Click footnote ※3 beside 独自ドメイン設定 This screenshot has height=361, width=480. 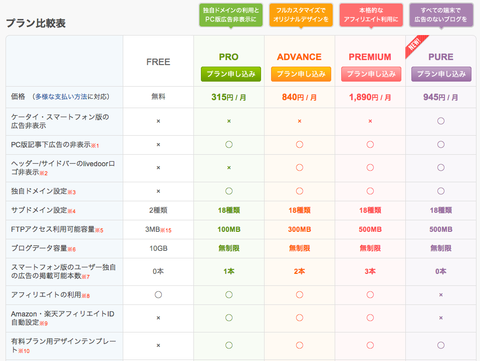72,192
